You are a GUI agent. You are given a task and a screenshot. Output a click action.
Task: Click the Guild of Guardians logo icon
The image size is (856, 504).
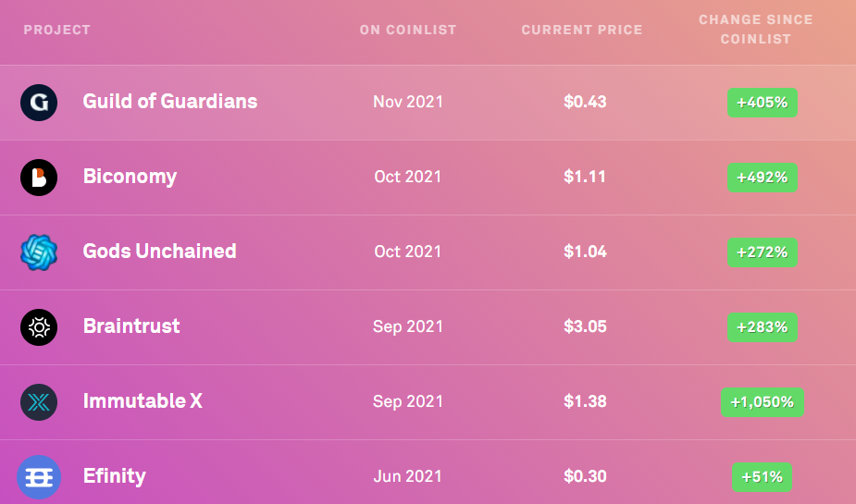tap(39, 102)
